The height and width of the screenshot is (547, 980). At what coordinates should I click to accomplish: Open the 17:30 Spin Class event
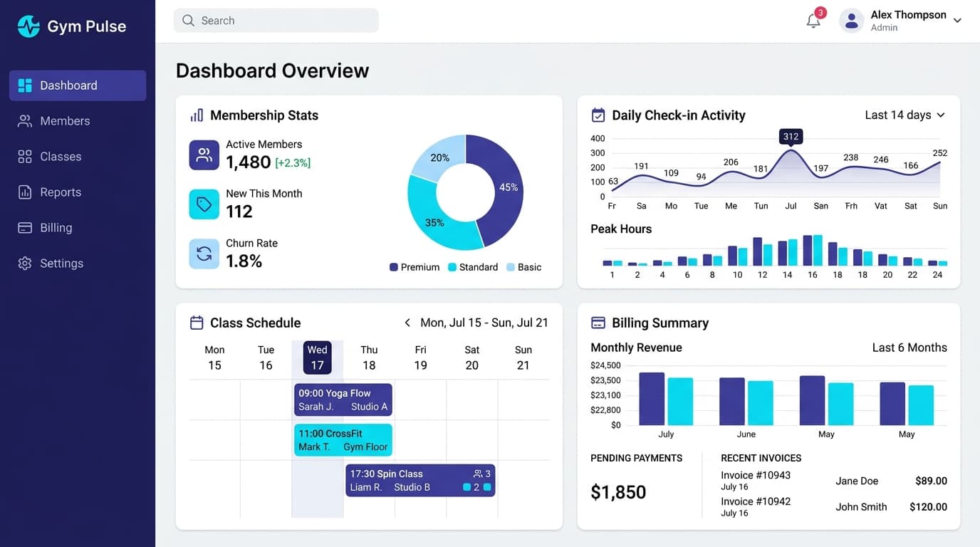coord(420,481)
